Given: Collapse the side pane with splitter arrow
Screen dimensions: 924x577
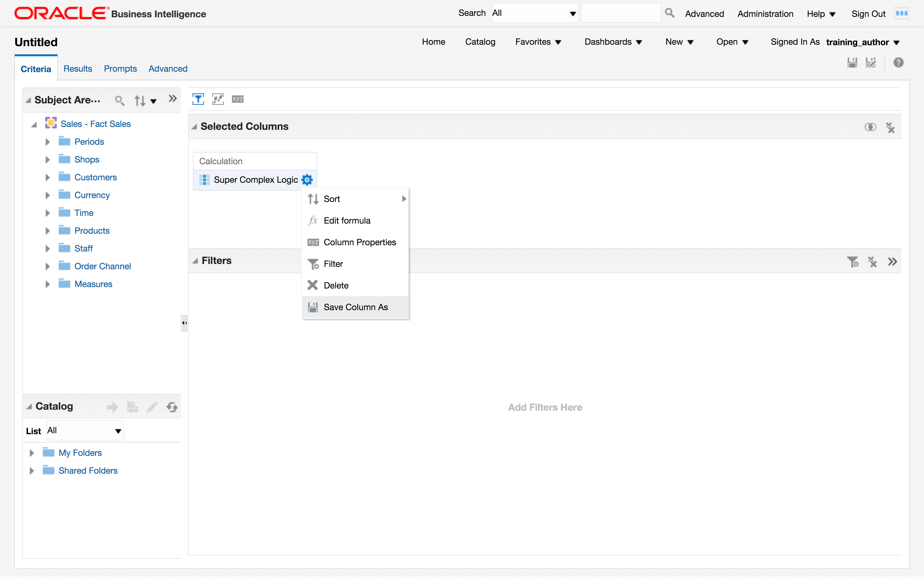Looking at the screenshot, I should (x=184, y=323).
